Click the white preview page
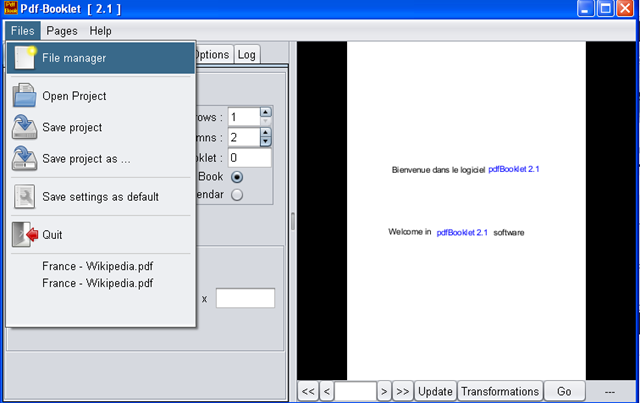Screen dimensions: 640x403 (x=466, y=210)
